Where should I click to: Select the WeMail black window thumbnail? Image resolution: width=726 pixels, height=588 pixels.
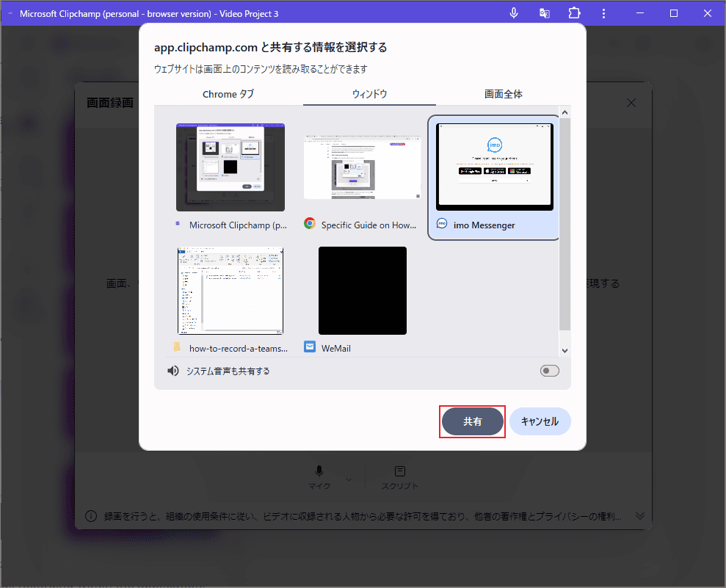coord(363,290)
